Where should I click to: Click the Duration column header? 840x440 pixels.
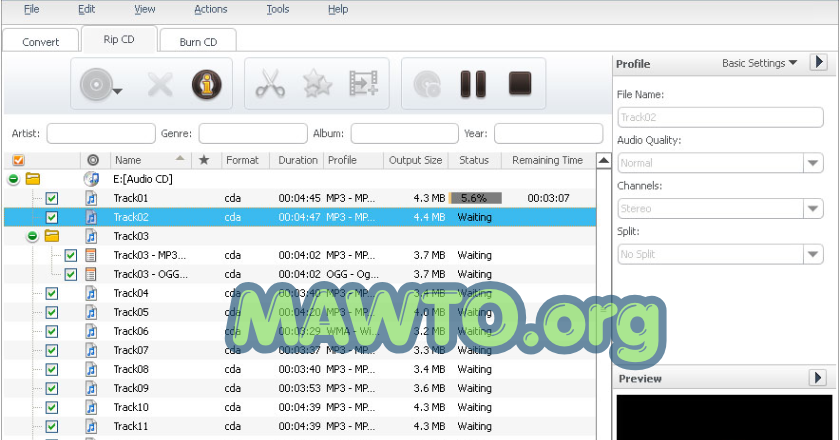(x=298, y=160)
